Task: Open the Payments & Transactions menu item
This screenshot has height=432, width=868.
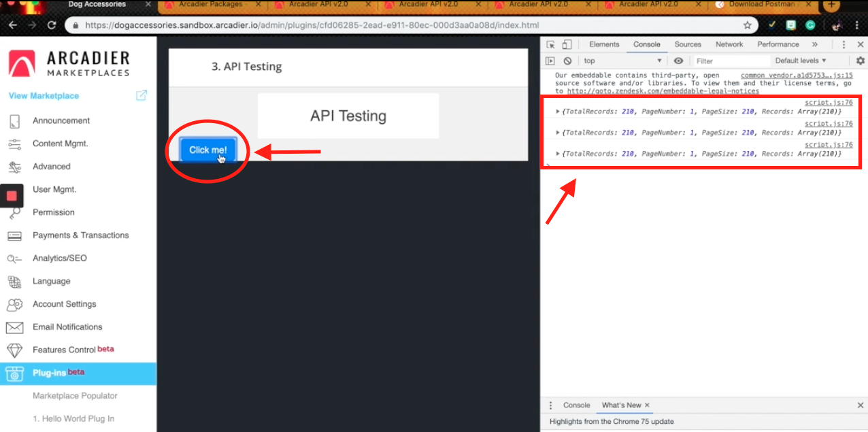Action: [80, 235]
